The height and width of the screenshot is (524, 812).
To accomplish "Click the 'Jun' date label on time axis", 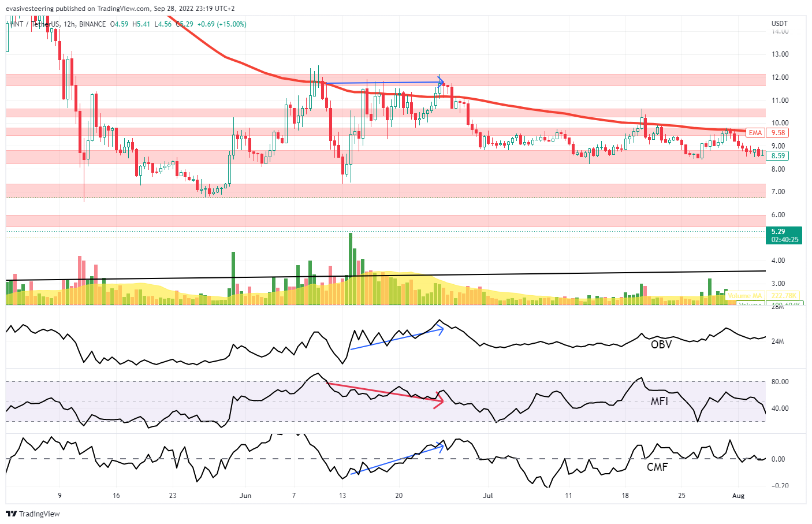I will (x=245, y=496).
